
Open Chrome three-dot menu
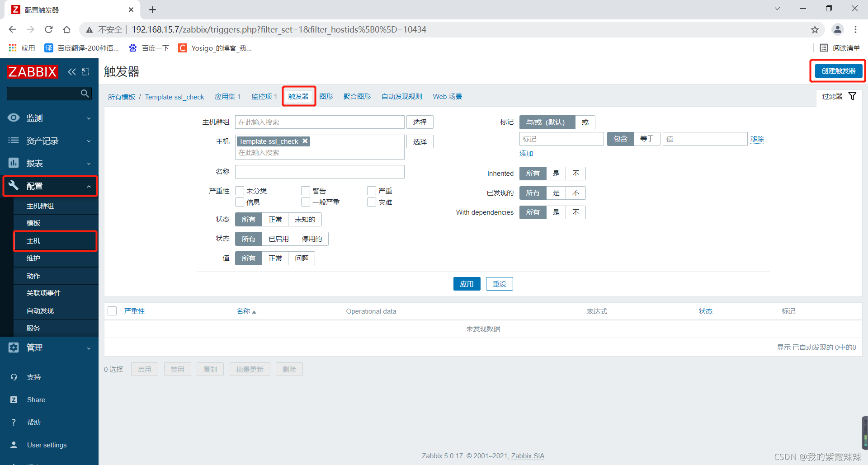(x=855, y=29)
